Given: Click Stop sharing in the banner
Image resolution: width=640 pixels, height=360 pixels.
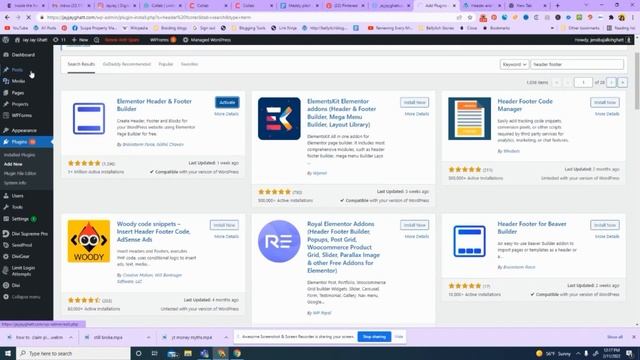Looking at the screenshot, I should 374,337.
